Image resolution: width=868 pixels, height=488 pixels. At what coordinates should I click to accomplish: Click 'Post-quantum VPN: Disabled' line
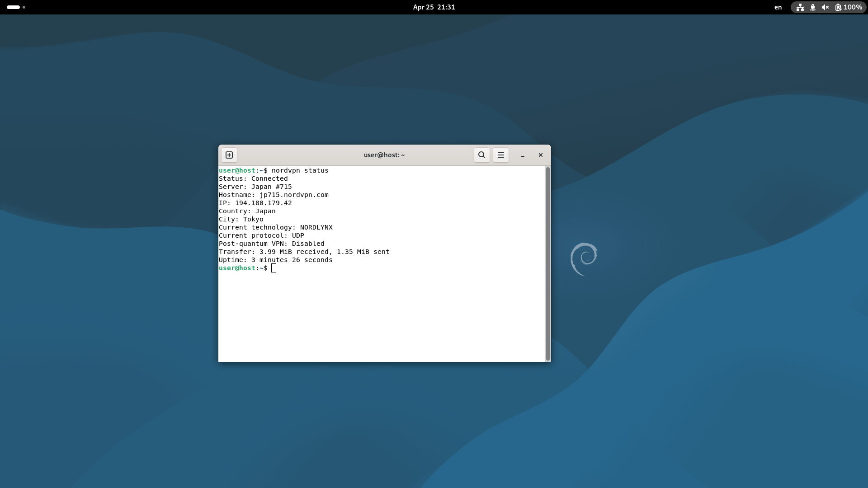click(272, 244)
